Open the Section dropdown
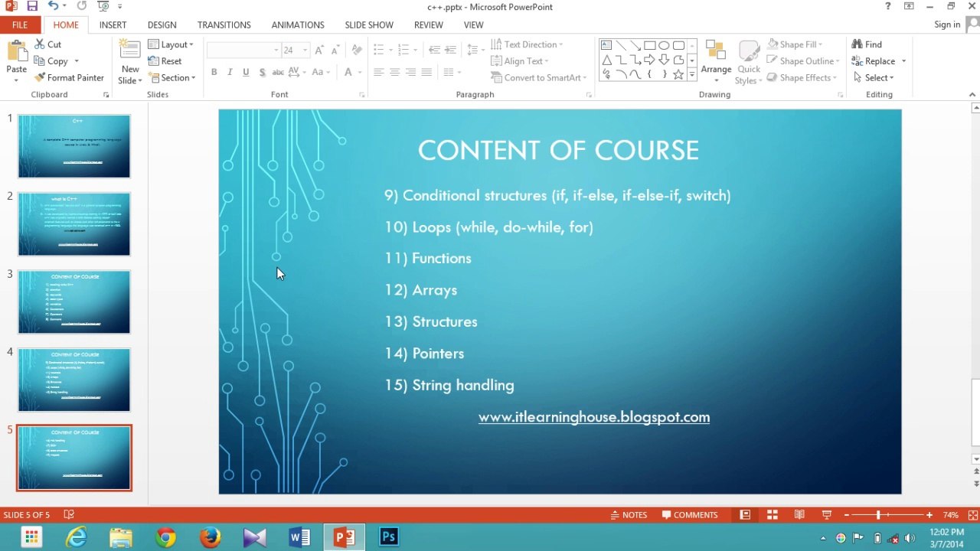Screen dimensions: 980x551 click(172, 77)
